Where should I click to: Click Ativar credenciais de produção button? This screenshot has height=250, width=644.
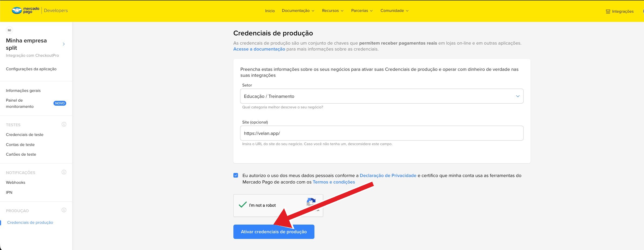click(274, 232)
